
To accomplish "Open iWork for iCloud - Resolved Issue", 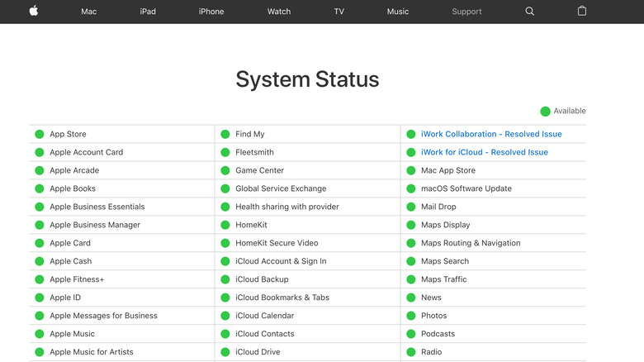I will (x=484, y=152).
